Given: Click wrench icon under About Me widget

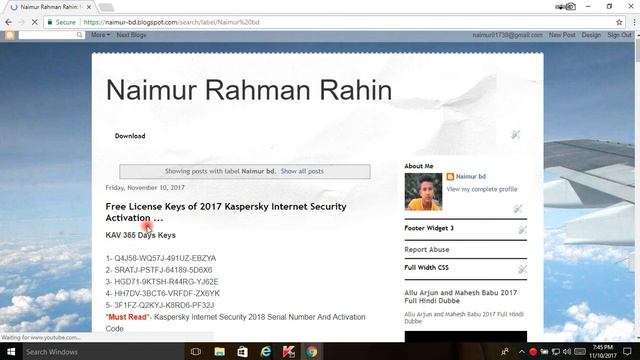Looking at the screenshot, I should click(x=518, y=209).
